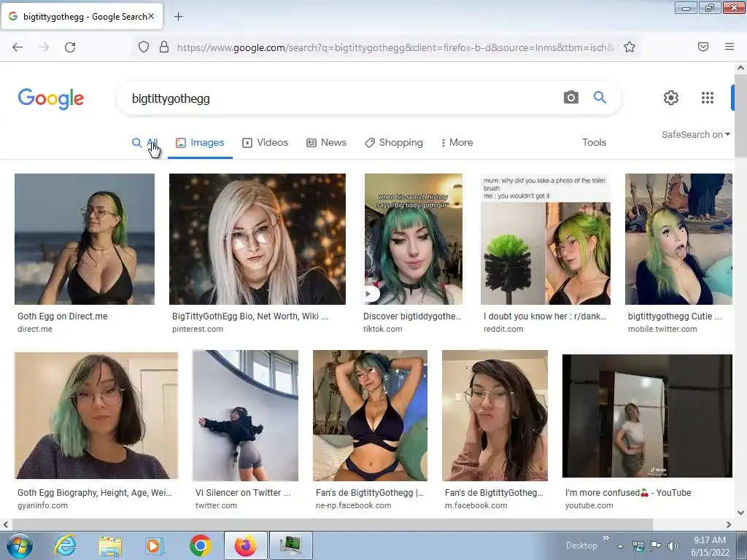The width and height of the screenshot is (747, 560).
Task: View site security via the padlock icon
Action: coord(164,47)
